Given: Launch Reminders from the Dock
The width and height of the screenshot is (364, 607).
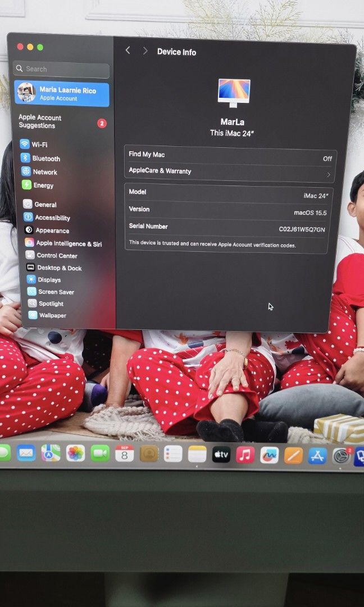Looking at the screenshot, I should point(173,454).
